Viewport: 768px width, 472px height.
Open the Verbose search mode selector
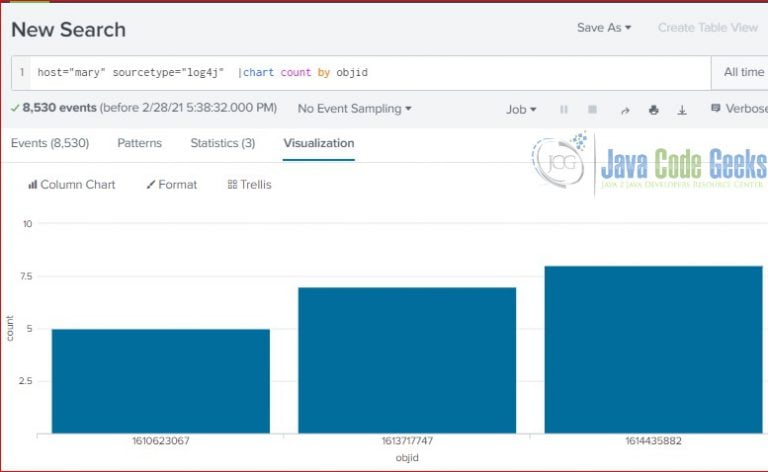(x=740, y=109)
